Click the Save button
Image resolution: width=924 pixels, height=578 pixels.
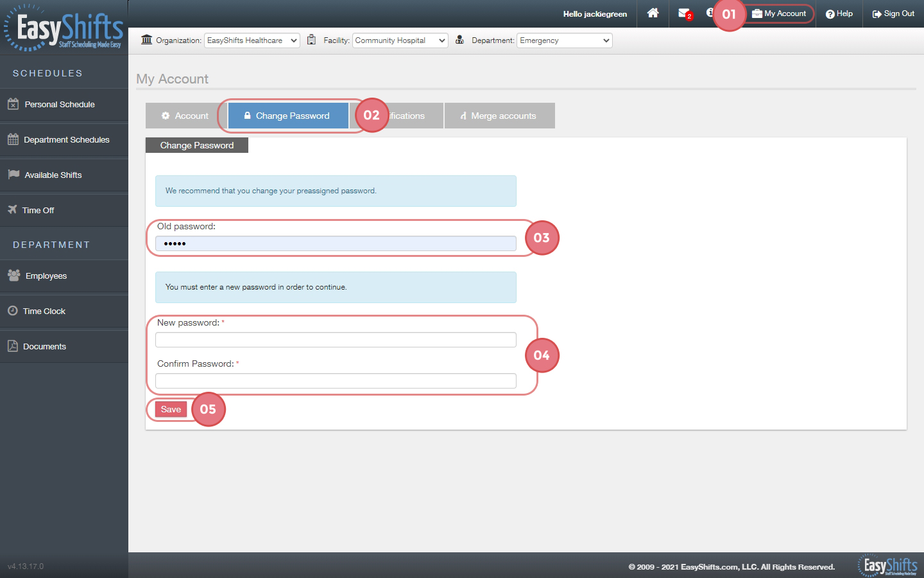pyautogui.click(x=171, y=409)
